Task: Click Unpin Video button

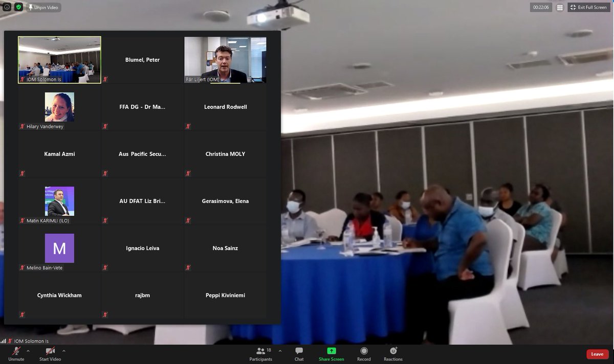Action: pos(43,8)
